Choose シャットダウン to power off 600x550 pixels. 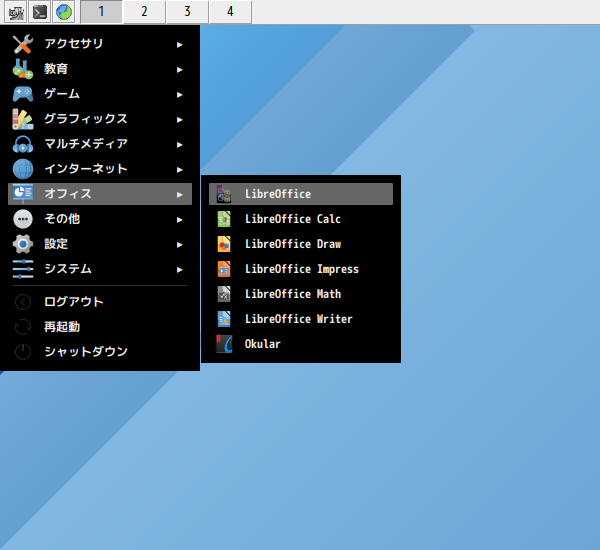[100, 352]
